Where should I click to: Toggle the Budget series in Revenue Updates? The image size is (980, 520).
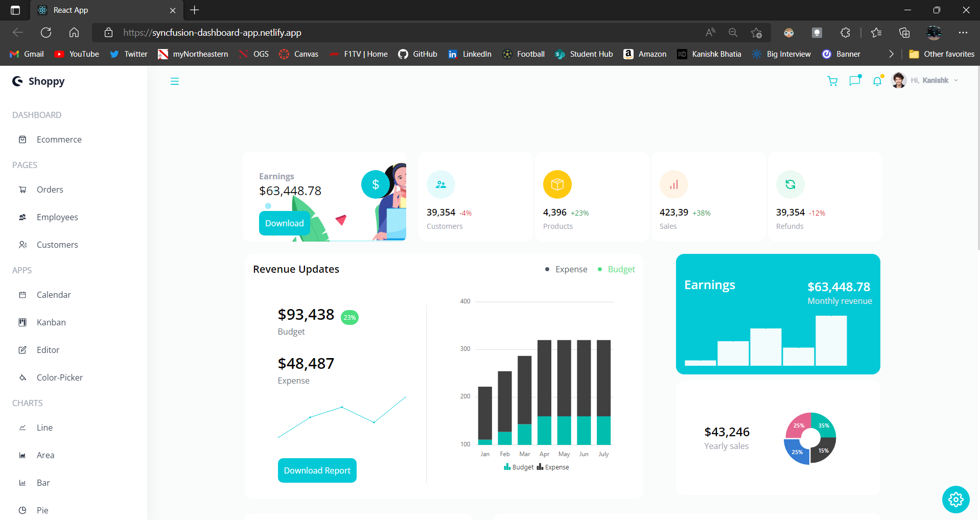coord(616,269)
